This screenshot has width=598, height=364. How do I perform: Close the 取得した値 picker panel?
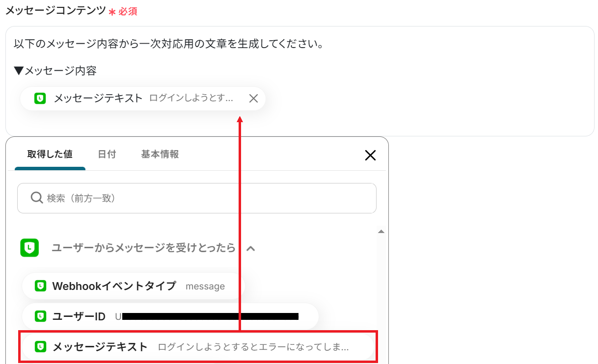(370, 156)
